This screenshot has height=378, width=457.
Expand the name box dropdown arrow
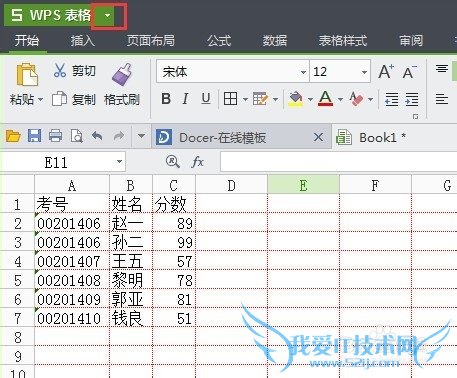click(119, 162)
